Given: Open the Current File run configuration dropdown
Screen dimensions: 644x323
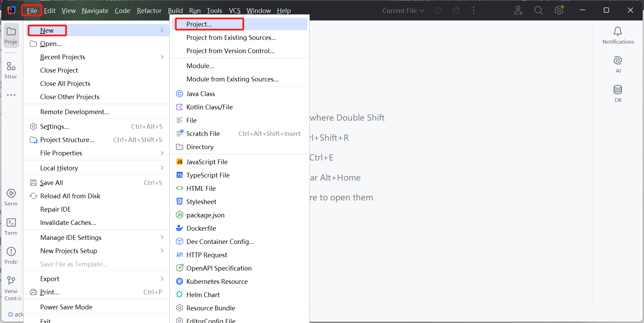Looking at the screenshot, I should [x=403, y=11].
